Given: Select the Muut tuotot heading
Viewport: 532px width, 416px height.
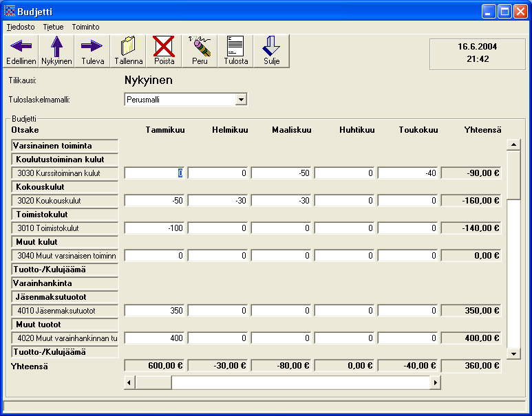Looking at the screenshot, I should [x=65, y=325].
